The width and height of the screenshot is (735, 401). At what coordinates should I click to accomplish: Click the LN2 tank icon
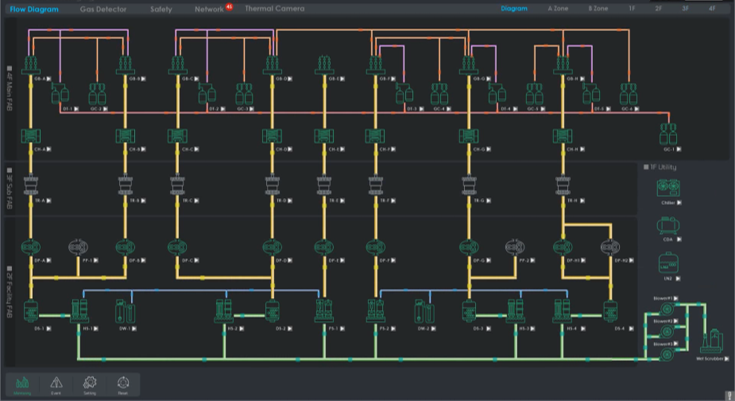[x=667, y=263]
